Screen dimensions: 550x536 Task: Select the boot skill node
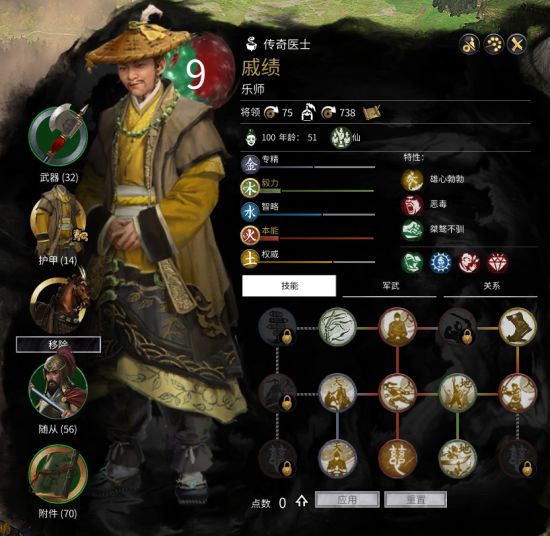coord(517,327)
